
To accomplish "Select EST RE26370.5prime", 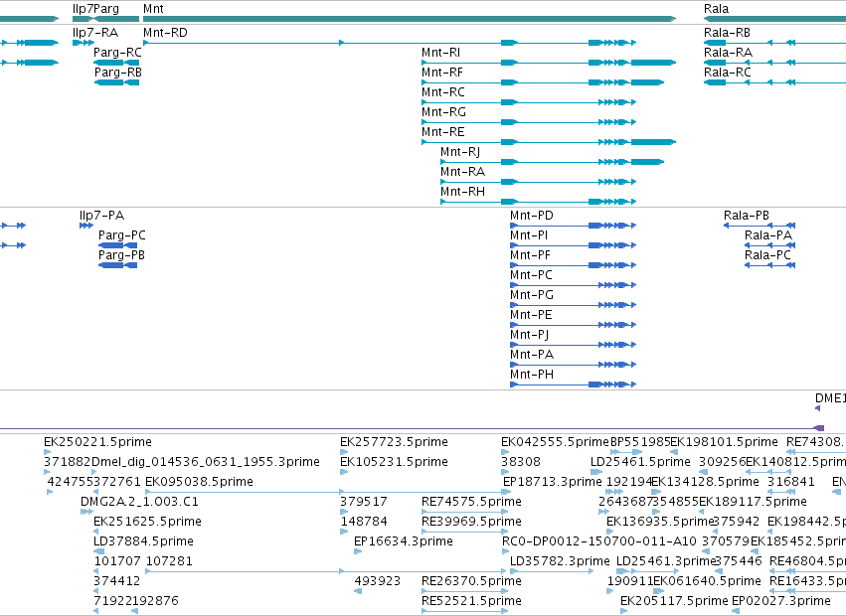I will click(471, 581).
